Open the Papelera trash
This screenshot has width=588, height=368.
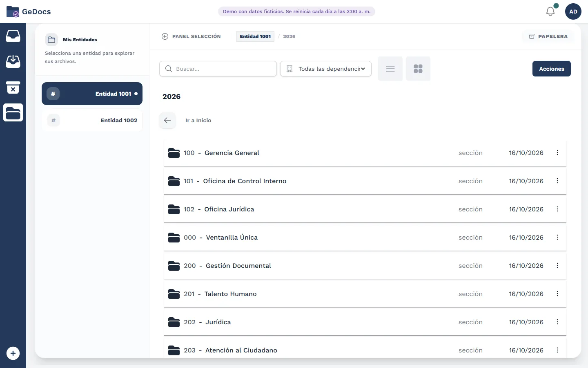[548, 36]
